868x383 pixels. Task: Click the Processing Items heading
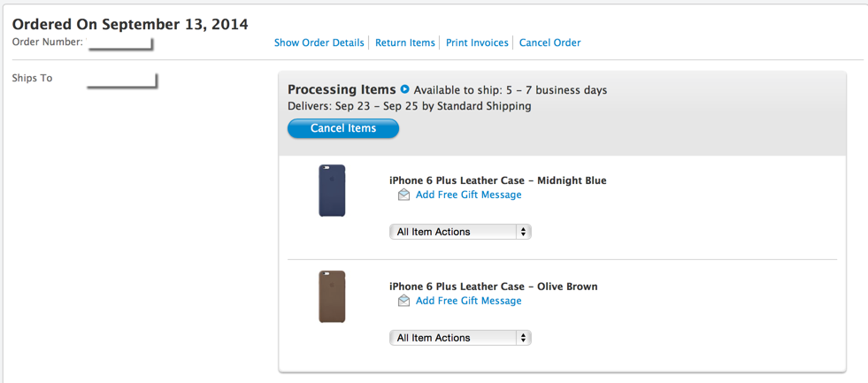tap(342, 89)
